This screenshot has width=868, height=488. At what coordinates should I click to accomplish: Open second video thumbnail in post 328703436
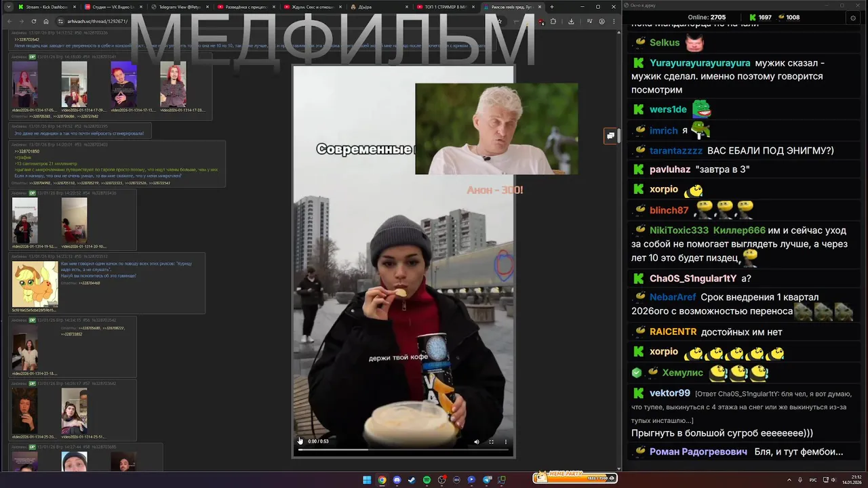(74, 220)
